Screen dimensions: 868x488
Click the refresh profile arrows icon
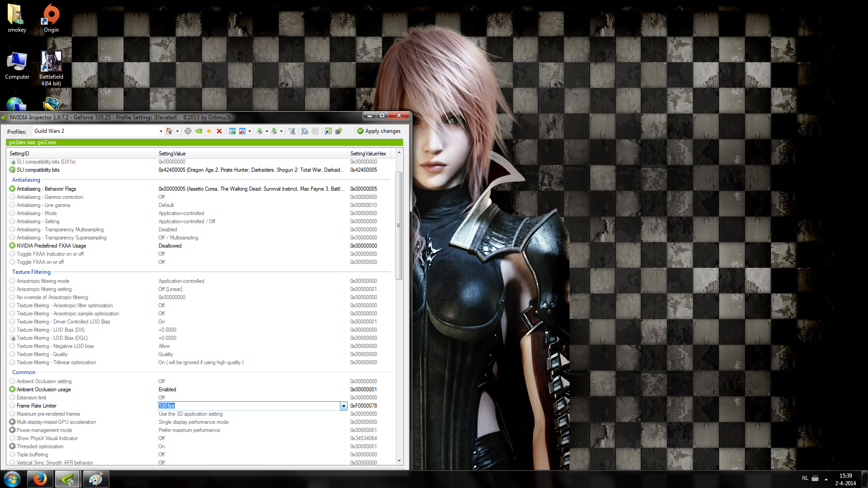[188, 131]
